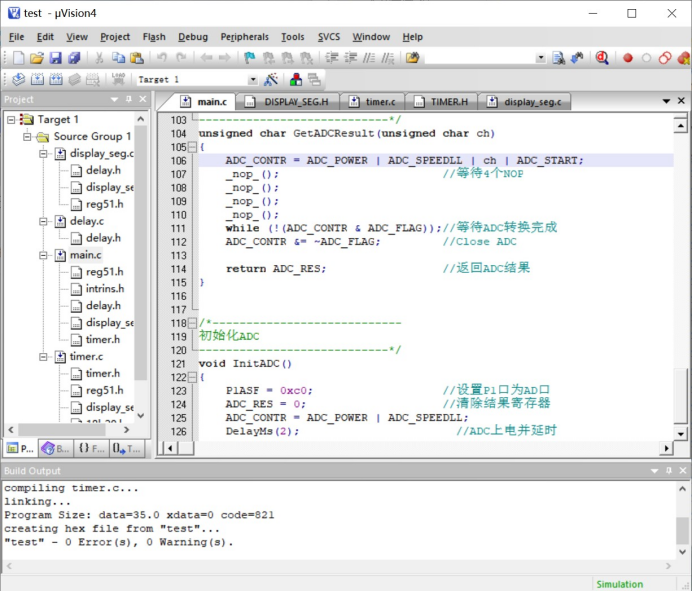Collapse delay.c in the project tree
Viewport: 692px width, 592px height.
point(43,221)
